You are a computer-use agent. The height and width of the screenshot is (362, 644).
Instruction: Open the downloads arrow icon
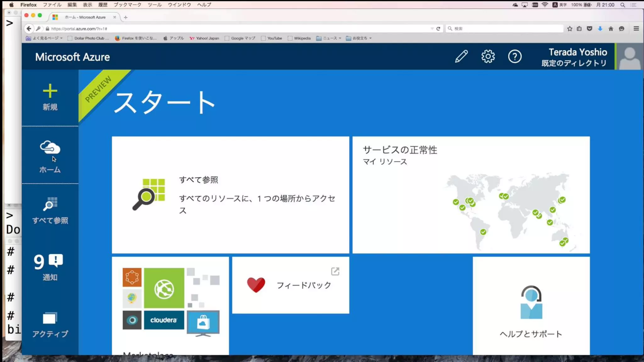[600, 29]
